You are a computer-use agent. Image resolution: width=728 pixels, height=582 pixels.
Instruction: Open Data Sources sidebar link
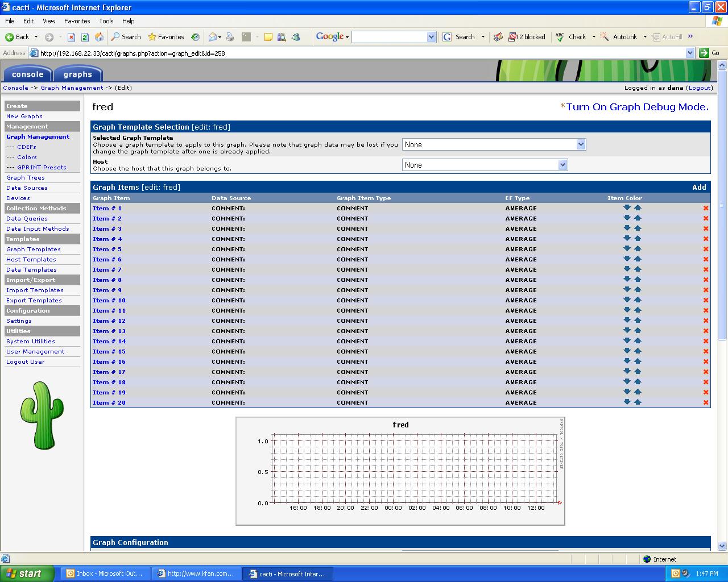(27, 188)
